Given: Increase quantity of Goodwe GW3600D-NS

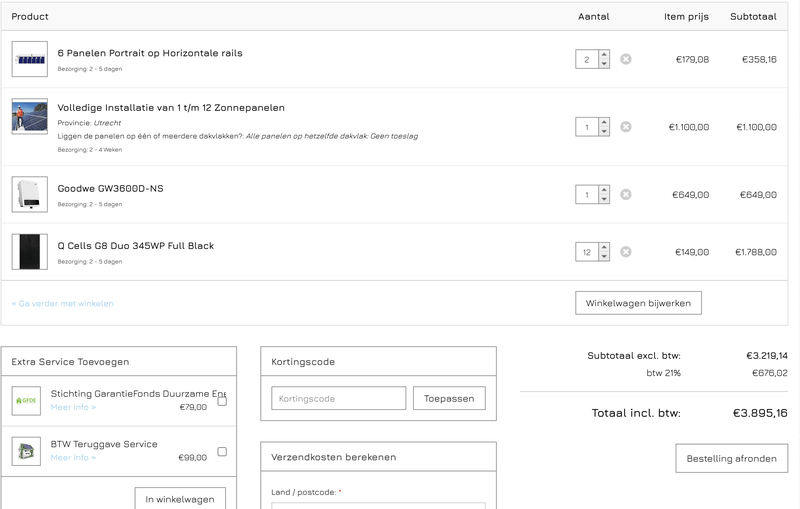Looking at the screenshot, I should tap(604, 190).
